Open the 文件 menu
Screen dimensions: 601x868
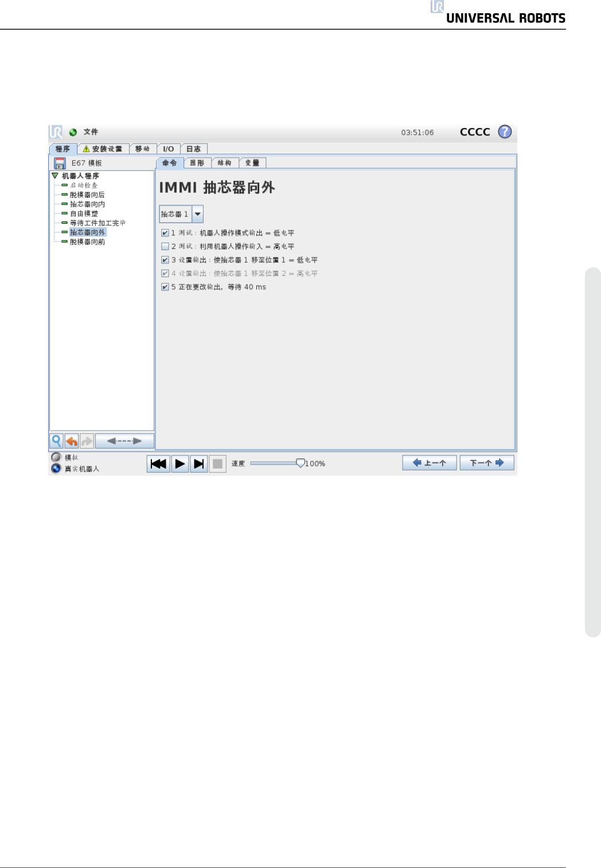[91, 132]
